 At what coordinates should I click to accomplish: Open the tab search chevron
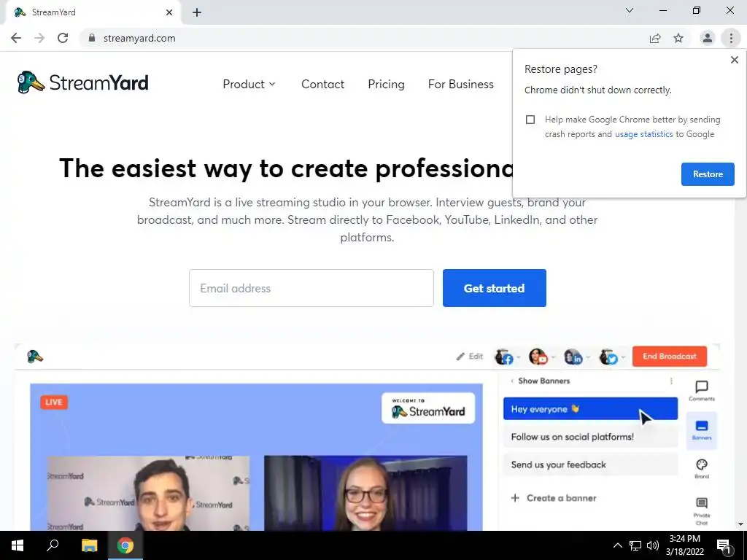(630, 10)
